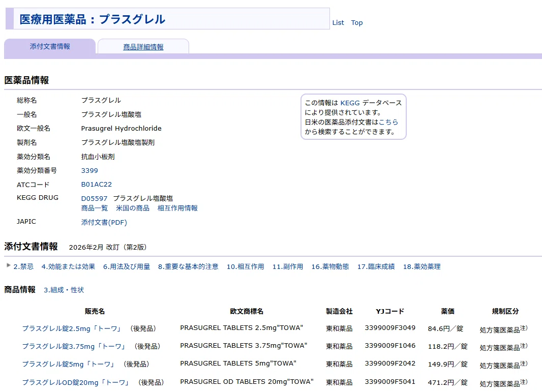
Task: Open the List link in header
Action: 338,22
